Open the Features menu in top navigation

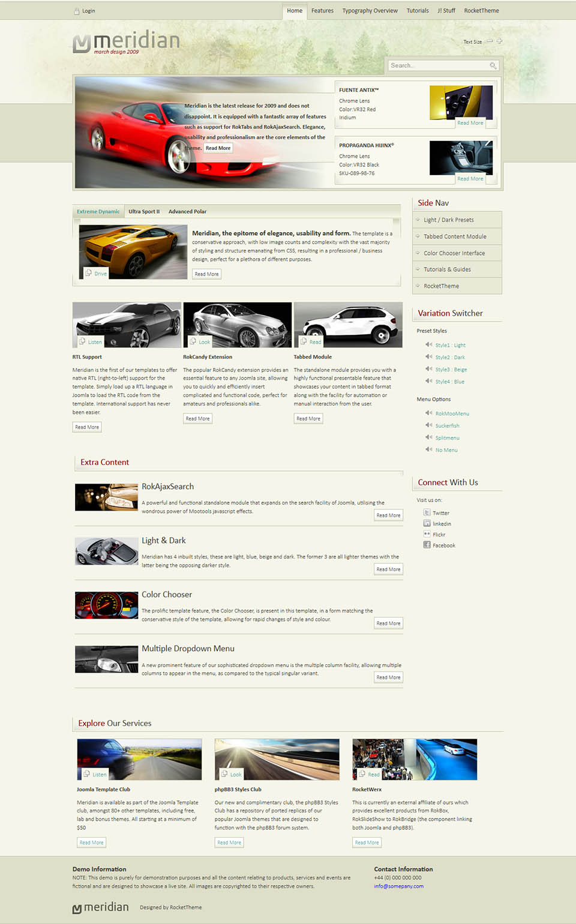point(322,11)
